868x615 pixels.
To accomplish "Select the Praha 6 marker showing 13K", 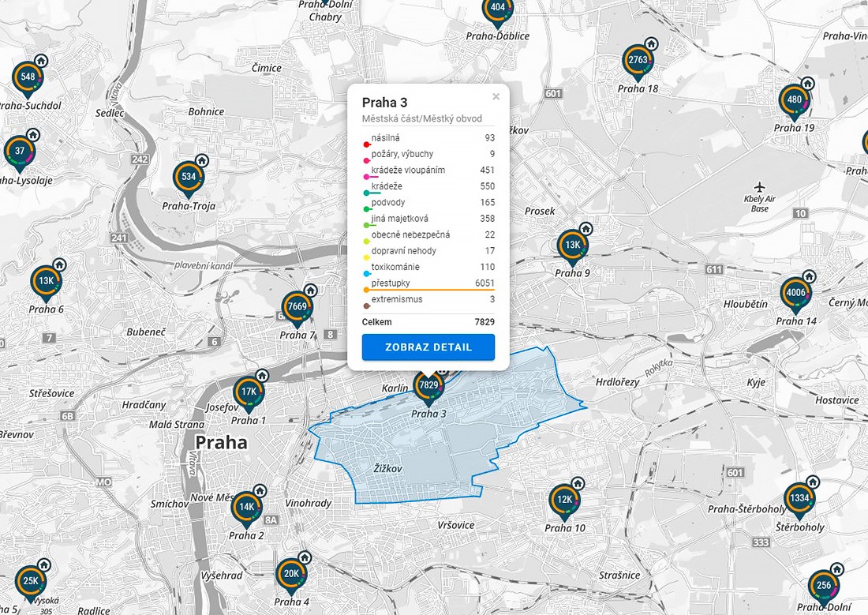I will pos(46,281).
